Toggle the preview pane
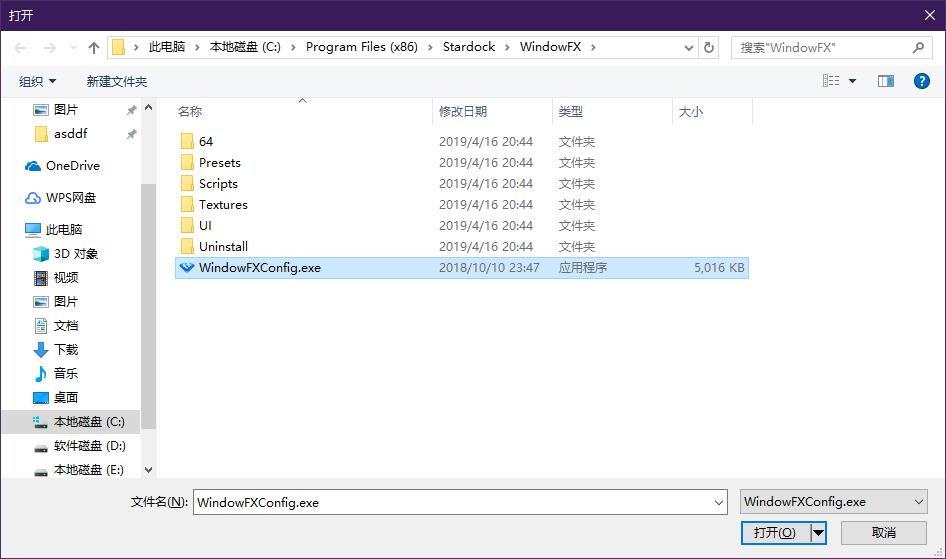The width and height of the screenshot is (946, 559). coord(885,81)
